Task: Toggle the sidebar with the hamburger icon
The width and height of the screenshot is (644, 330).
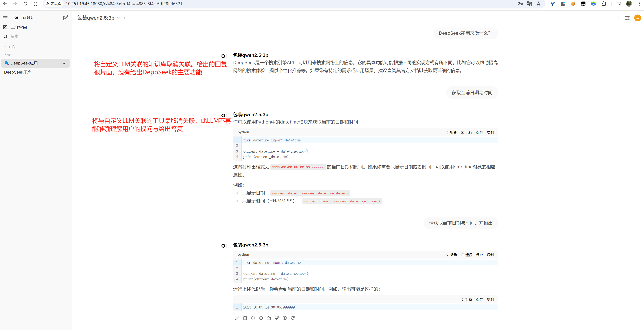Action: coord(5,18)
